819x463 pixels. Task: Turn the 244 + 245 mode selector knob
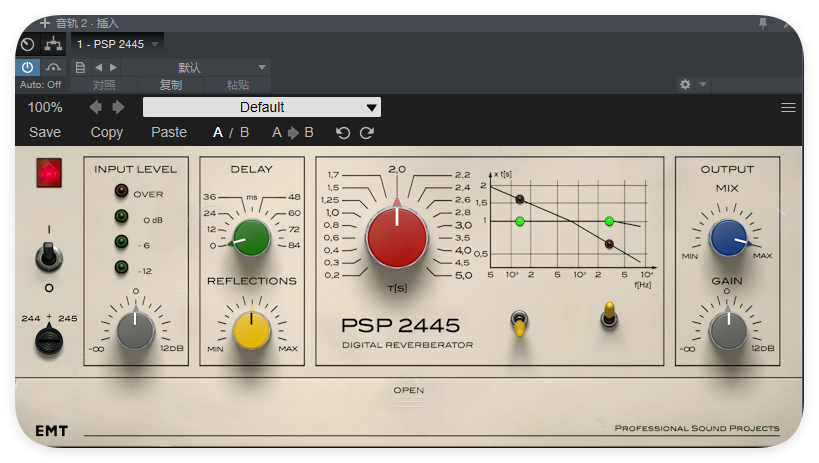pos(49,341)
